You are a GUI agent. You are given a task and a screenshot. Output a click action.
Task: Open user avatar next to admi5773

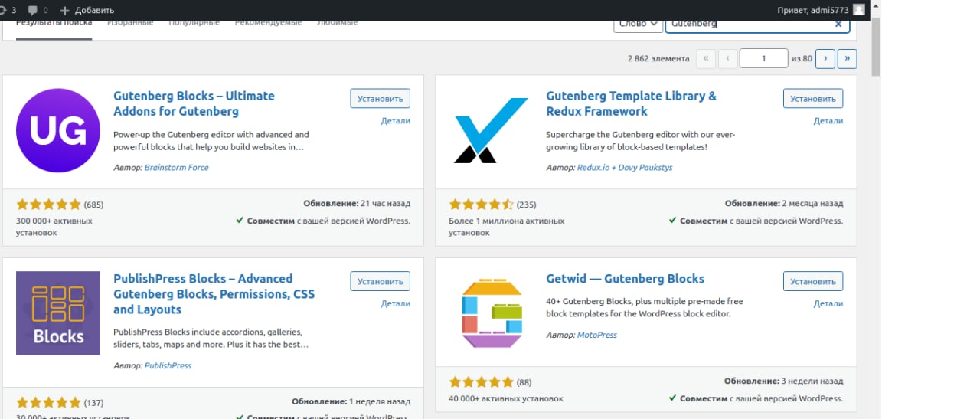[859, 10]
